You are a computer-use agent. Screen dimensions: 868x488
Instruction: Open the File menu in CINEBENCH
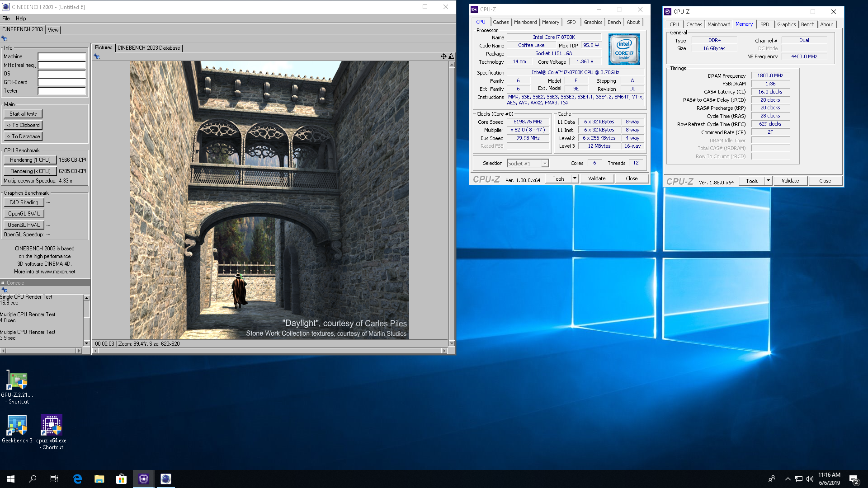[x=6, y=19]
